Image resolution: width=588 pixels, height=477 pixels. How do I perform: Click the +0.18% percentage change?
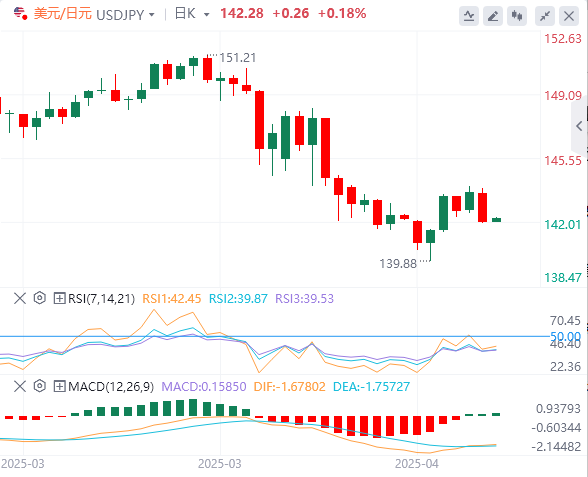[x=342, y=14]
